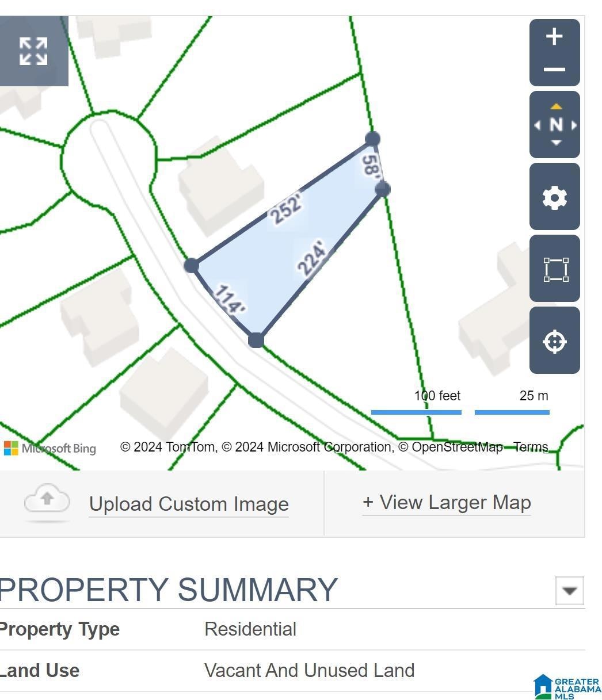
Task: Click the Greater Alabama MLS logo
Action: pos(567,686)
